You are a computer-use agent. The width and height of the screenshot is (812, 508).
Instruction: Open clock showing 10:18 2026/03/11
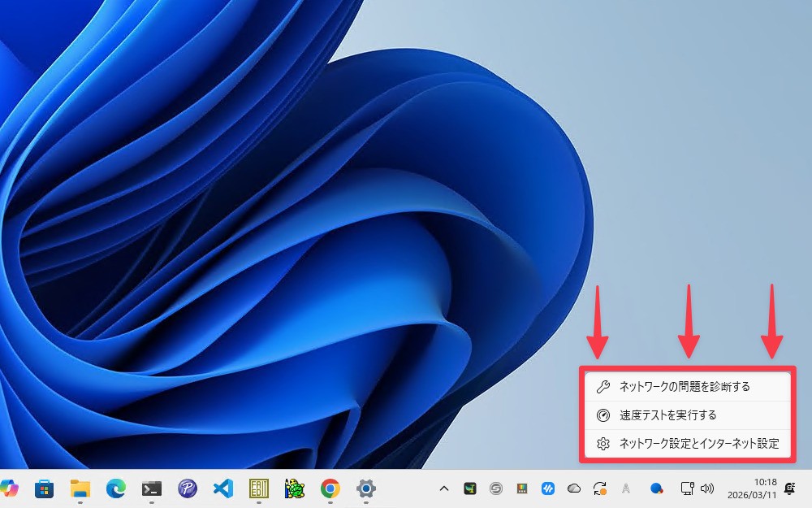(752, 488)
